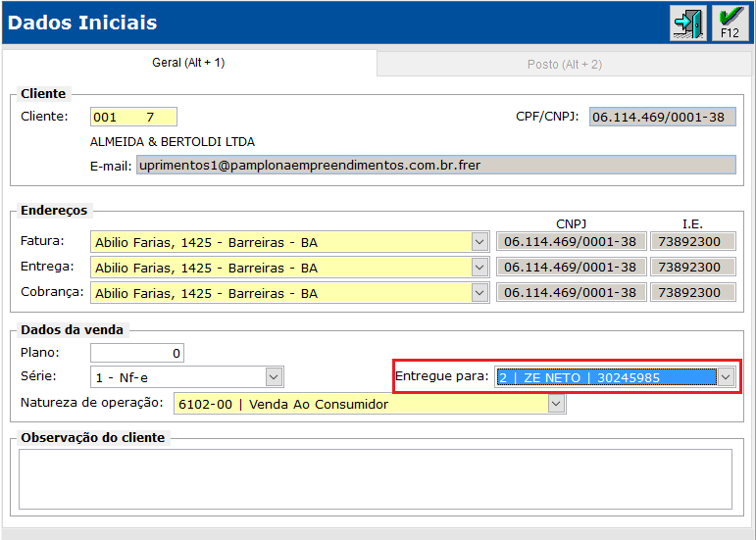The width and height of the screenshot is (756, 540).
Task: Open the Série dropdown arrow
Action: click(274, 376)
